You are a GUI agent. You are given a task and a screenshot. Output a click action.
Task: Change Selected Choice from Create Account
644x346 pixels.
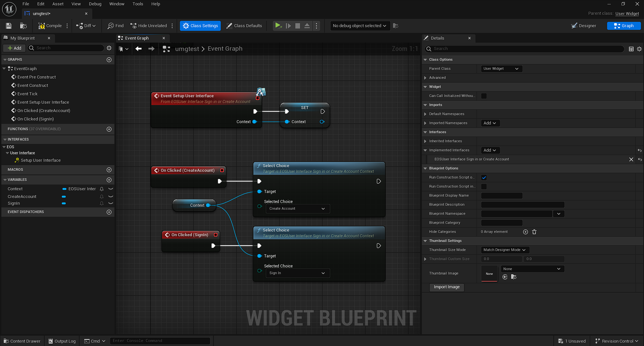point(297,208)
